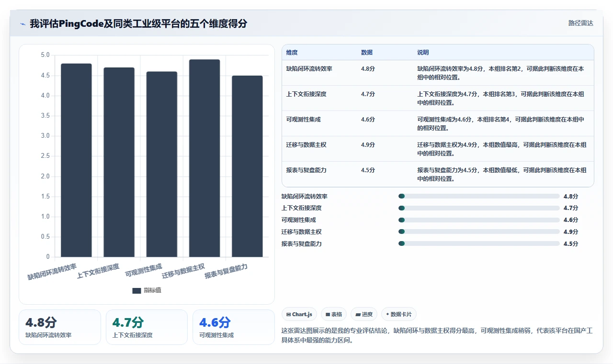Click the 5.0 y-axis tick label
Screen dimensions: 613x364
(45, 55)
